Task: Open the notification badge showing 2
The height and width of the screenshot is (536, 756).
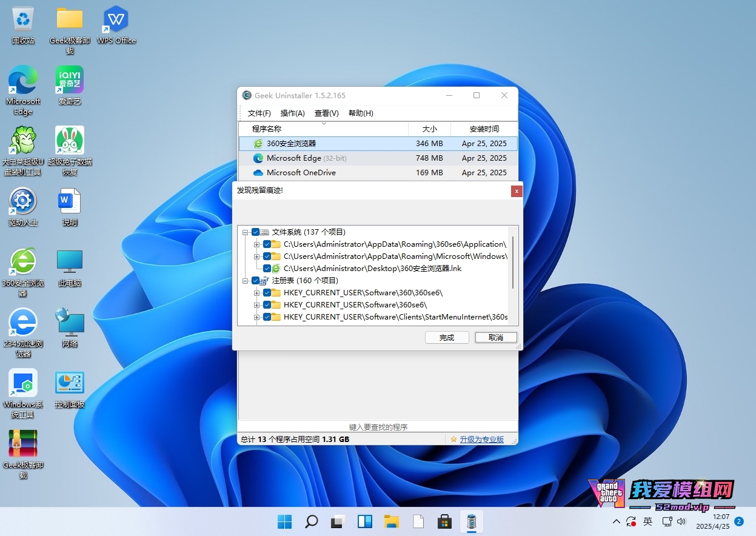Action: (x=739, y=521)
